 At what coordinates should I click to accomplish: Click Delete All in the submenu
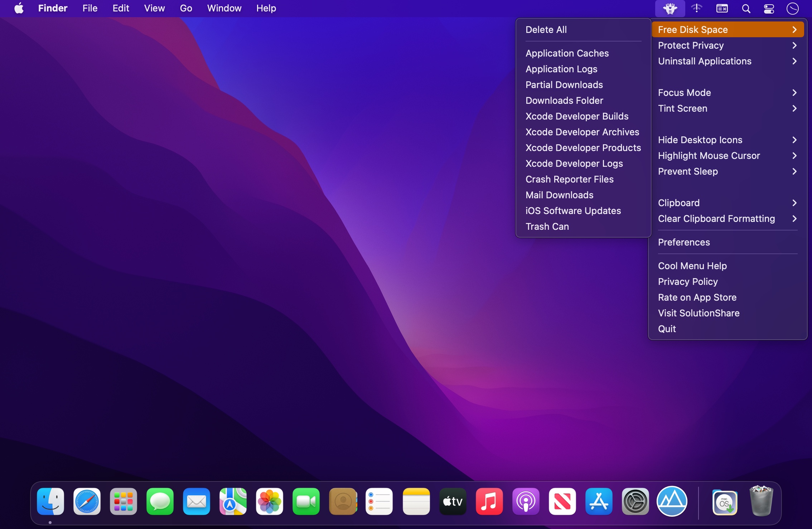[x=546, y=30]
